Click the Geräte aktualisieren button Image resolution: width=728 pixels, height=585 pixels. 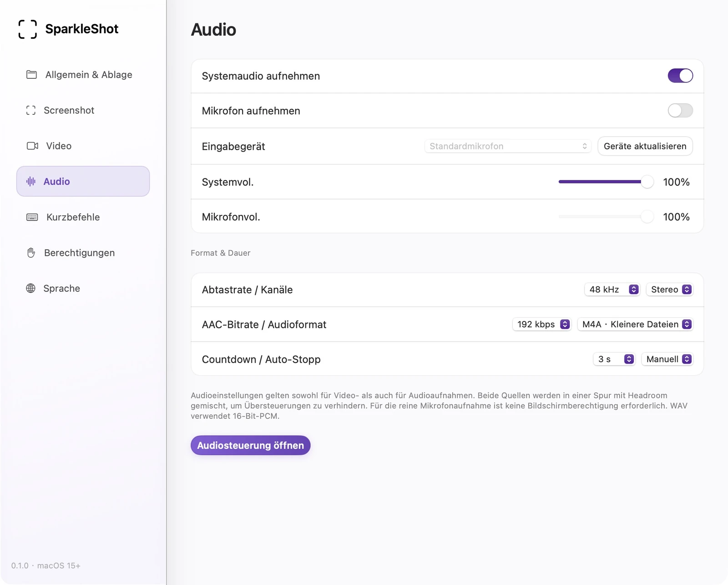(x=645, y=146)
